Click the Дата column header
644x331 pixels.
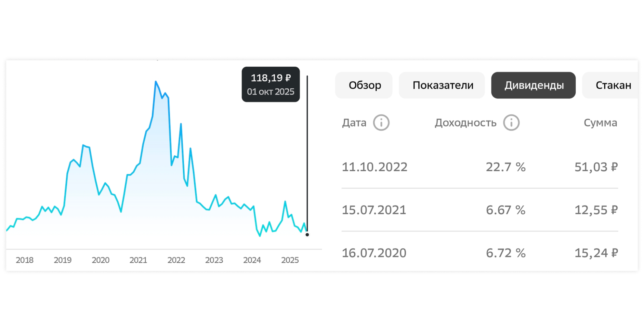tap(354, 123)
